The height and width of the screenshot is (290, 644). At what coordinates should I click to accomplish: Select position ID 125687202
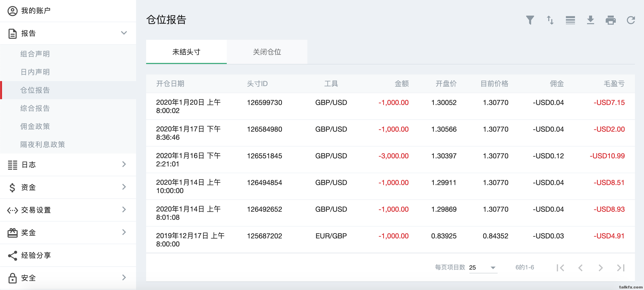[x=264, y=236]
